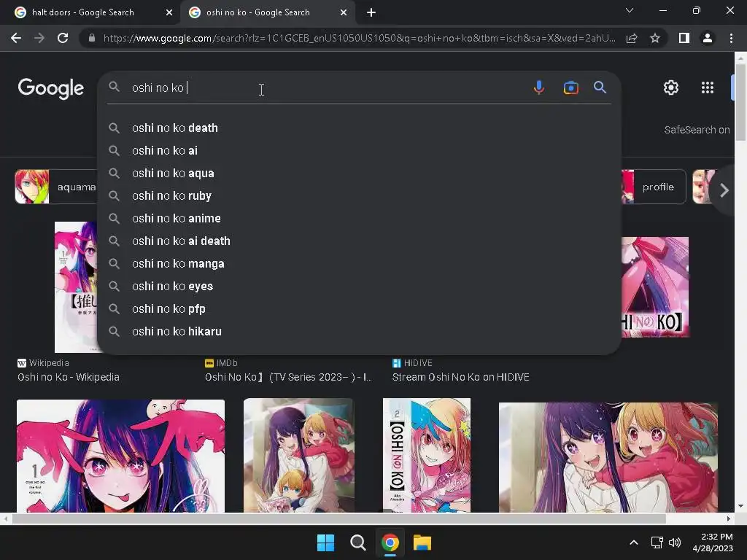Open a new tab with plus button

point(371,12)
